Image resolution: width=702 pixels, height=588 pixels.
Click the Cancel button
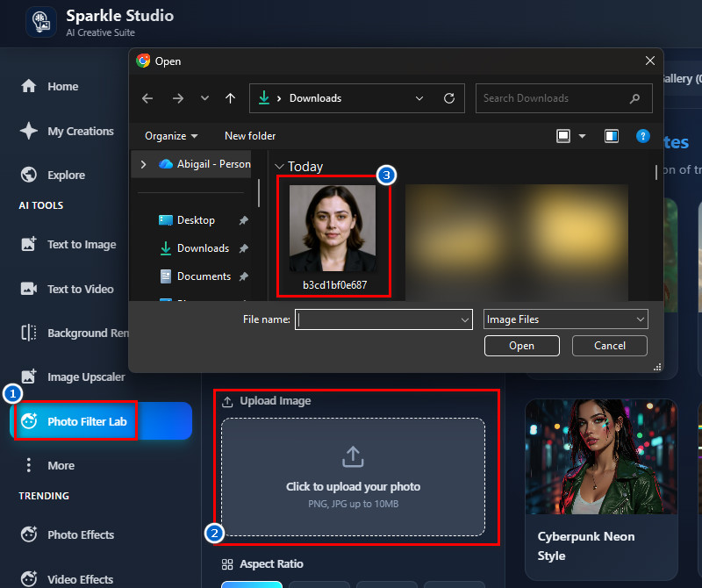[x=609, y=346]
